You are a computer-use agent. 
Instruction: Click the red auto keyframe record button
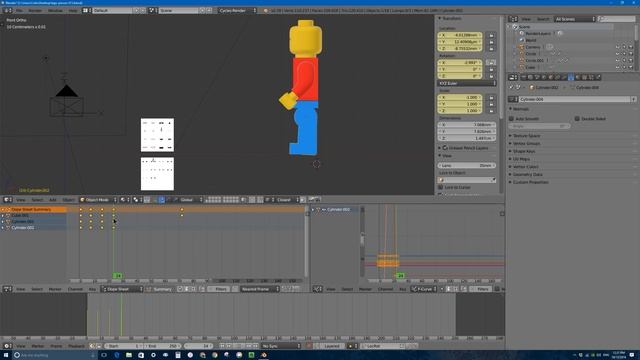pos(309,346)
